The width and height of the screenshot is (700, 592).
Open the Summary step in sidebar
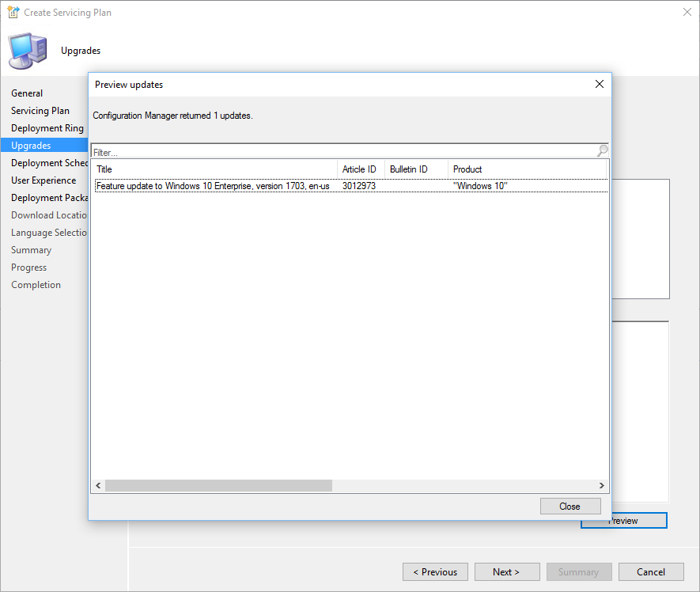32,250
